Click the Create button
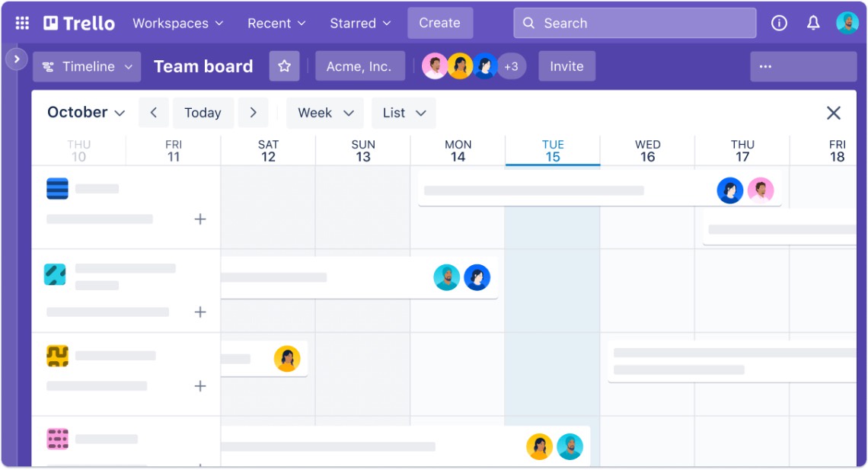The image size is (868, 470). tap(440, 23)
